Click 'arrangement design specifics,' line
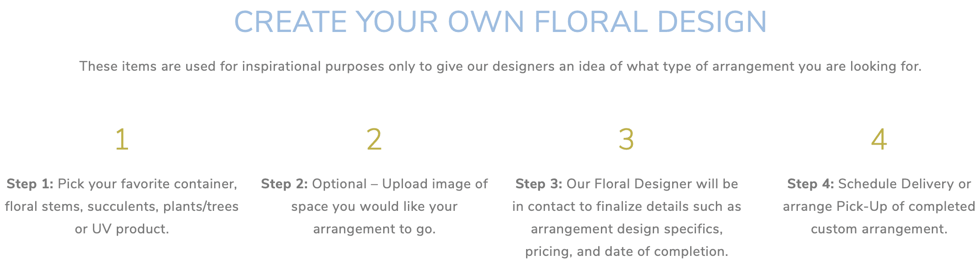Screen dimensions: 980x264 tap(627, 229)
